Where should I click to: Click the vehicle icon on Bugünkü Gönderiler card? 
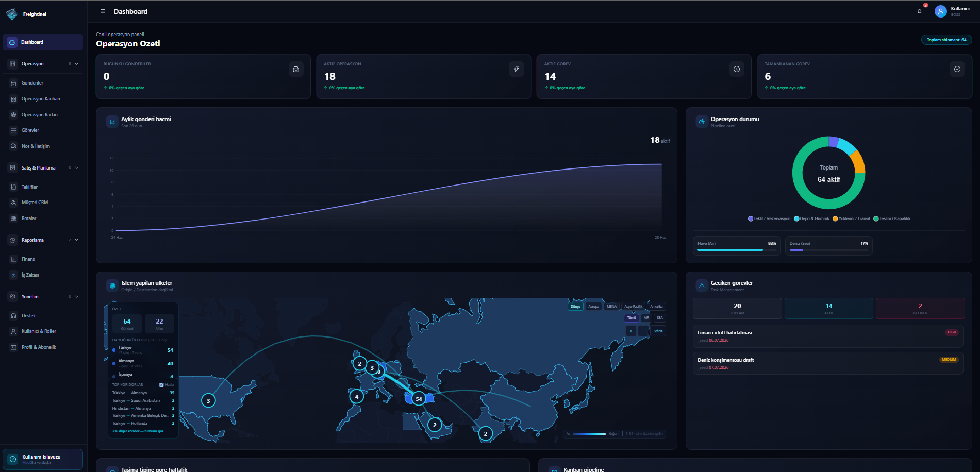click(296, 69)
